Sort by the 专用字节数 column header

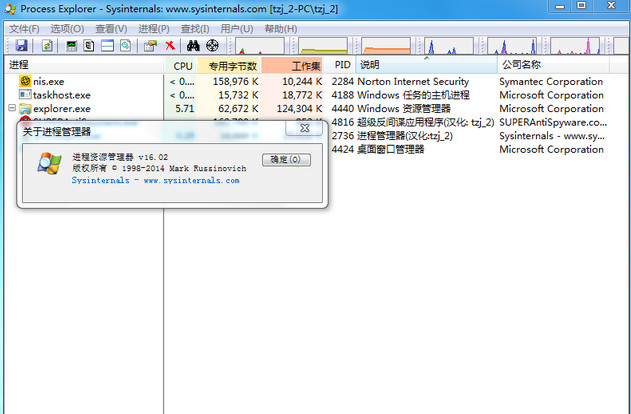[229, 65]
